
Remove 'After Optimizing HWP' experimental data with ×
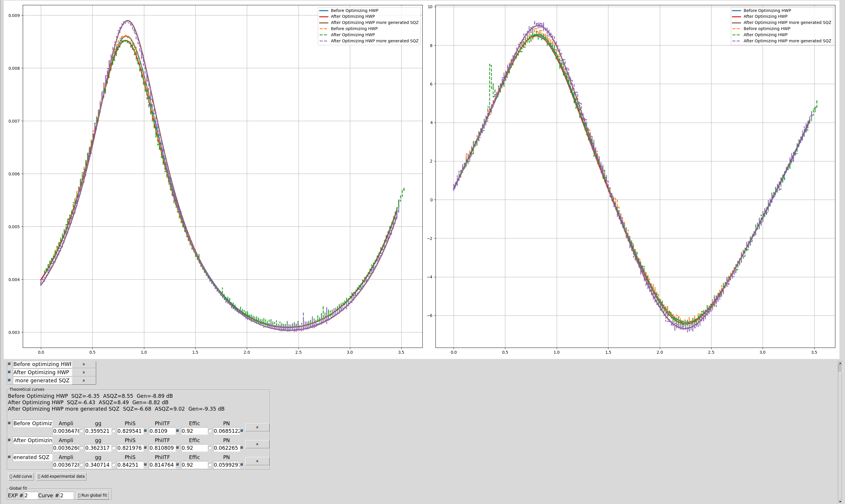click(84, 372)
